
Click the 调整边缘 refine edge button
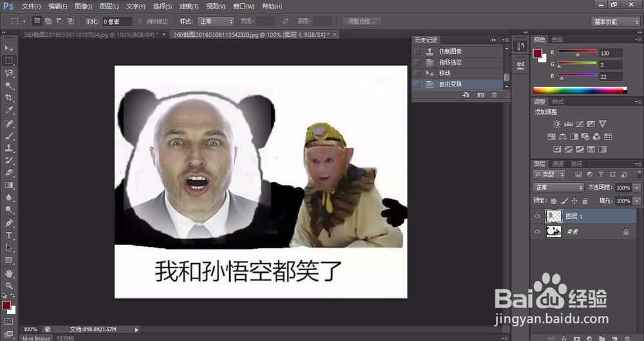coord(362,21)
